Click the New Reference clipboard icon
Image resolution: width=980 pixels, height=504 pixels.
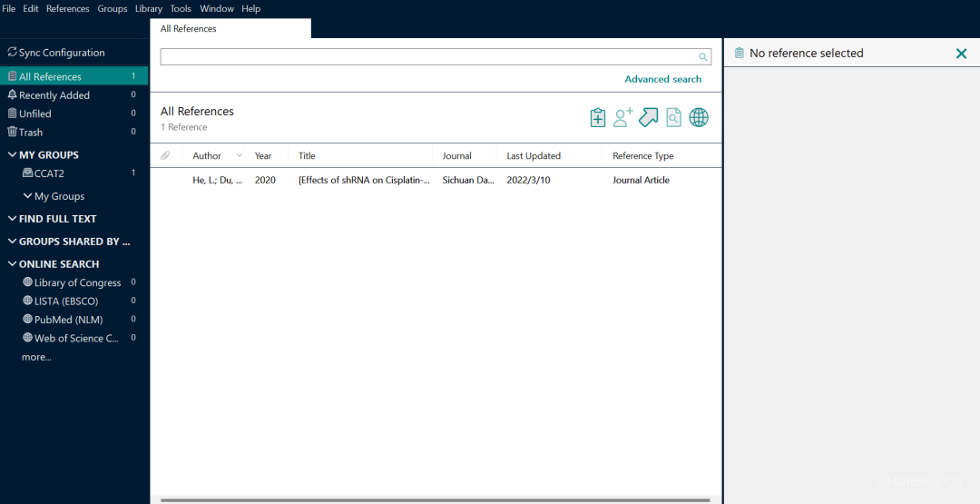tap(597, 118)
